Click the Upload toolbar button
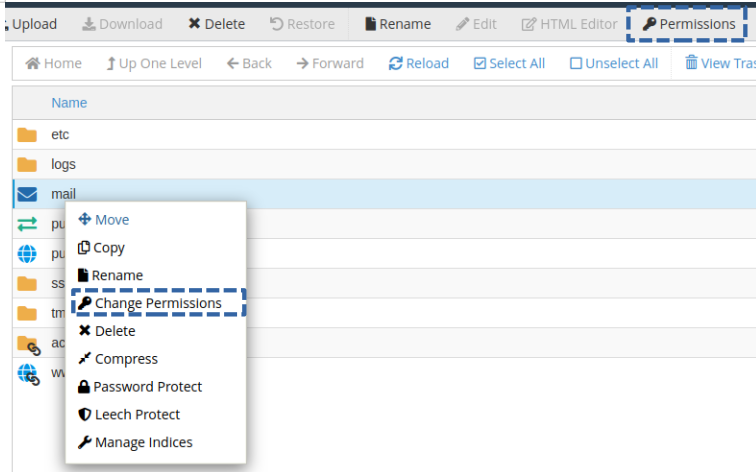This screenshot has height=472, width=756. point(30,24)
